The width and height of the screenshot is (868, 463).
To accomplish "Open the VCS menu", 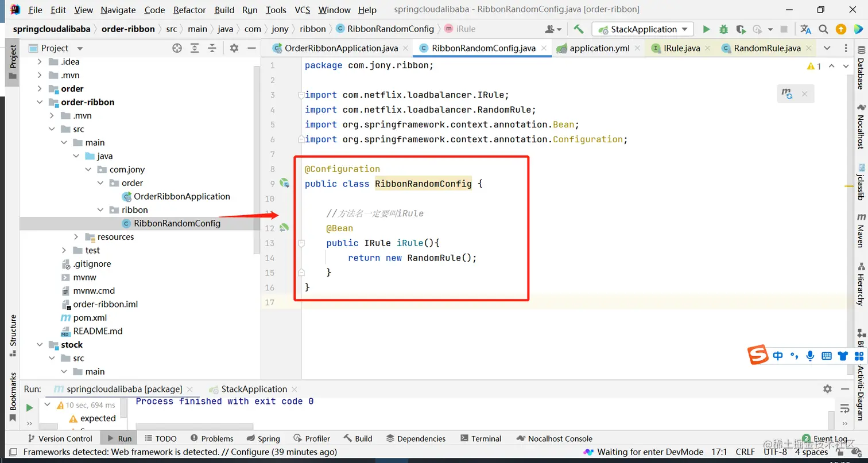I will pyautogui.click(x=303, y=10).
